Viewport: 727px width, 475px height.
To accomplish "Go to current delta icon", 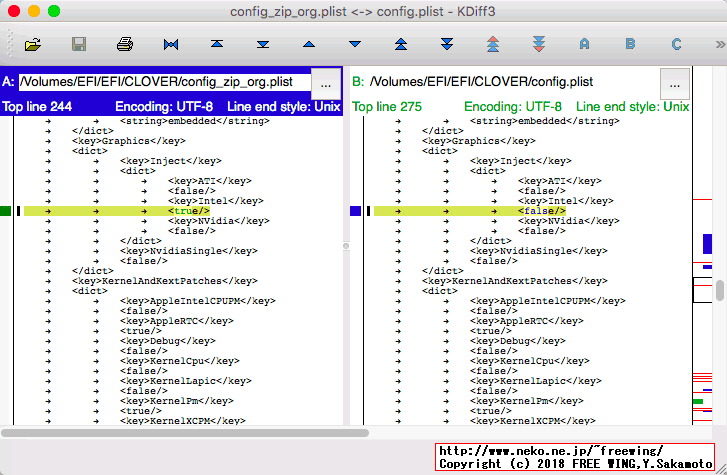I will (171, 45).
